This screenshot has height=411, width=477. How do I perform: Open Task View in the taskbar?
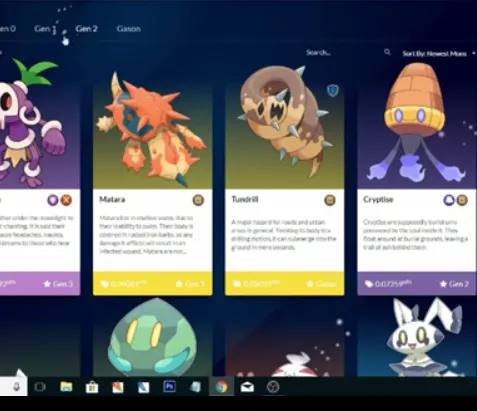click(x=40, y=387)
